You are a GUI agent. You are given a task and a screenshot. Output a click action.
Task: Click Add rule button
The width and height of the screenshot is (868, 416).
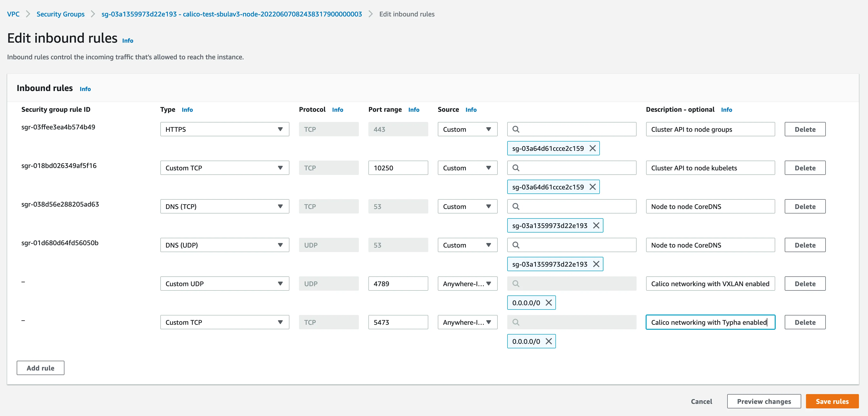(40, 368)
